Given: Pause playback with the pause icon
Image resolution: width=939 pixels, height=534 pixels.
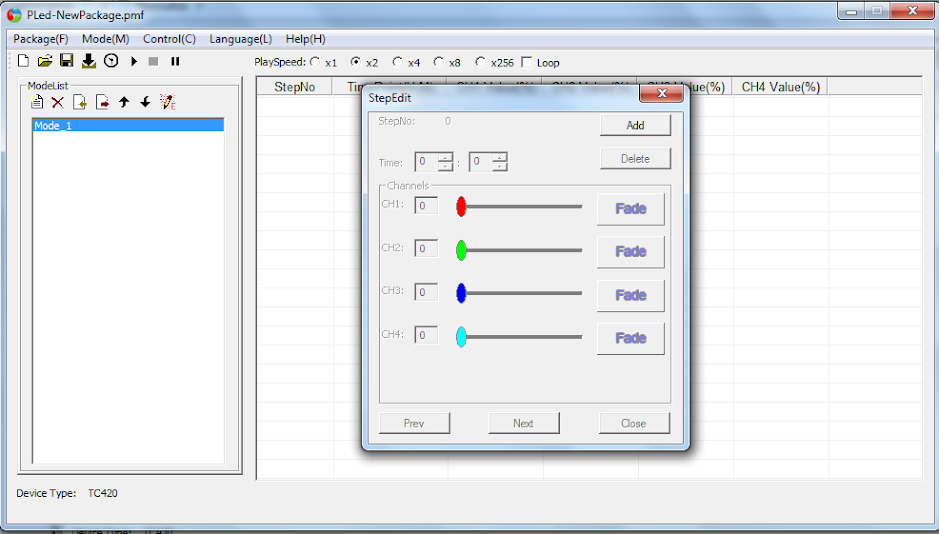Looking at the screenshot, I should point(175,61).
